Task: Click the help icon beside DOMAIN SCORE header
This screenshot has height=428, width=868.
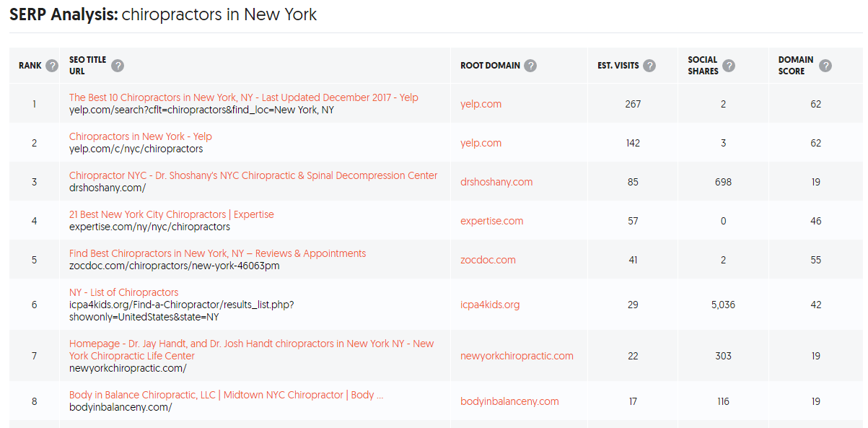Action: (825, 66)
